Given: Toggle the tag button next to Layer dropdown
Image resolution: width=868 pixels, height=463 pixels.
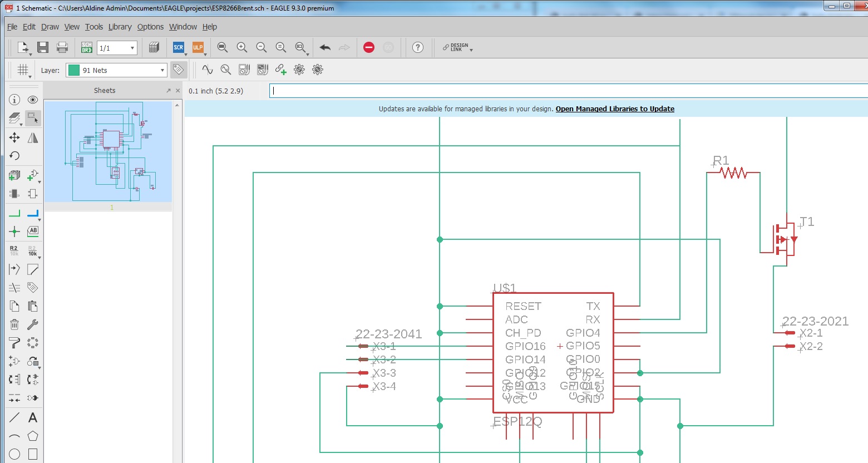Looking at the screenshot, I should pos(178,70).
